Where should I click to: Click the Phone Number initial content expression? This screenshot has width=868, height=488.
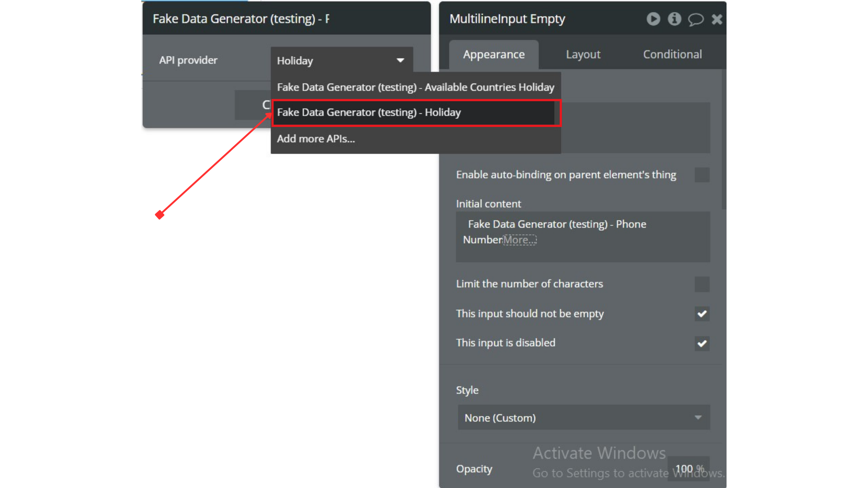pos(557,225)
